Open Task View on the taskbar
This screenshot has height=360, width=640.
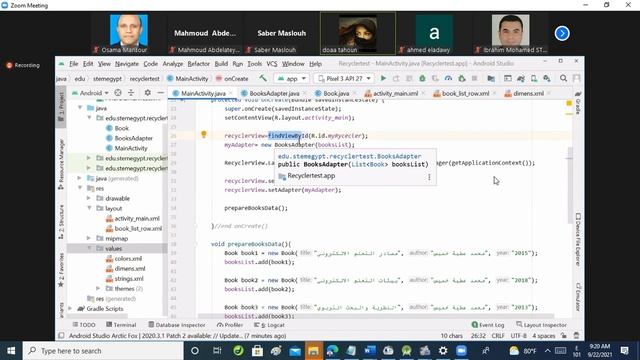217,351
